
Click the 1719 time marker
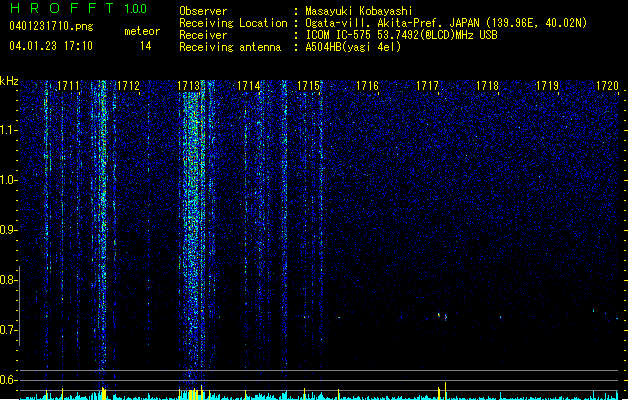click(548, 86)
